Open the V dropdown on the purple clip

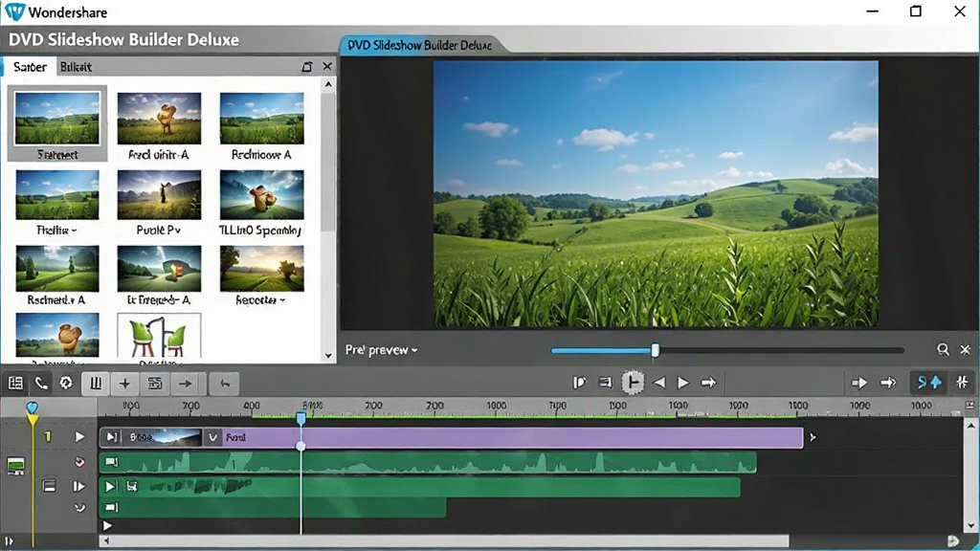212,437
